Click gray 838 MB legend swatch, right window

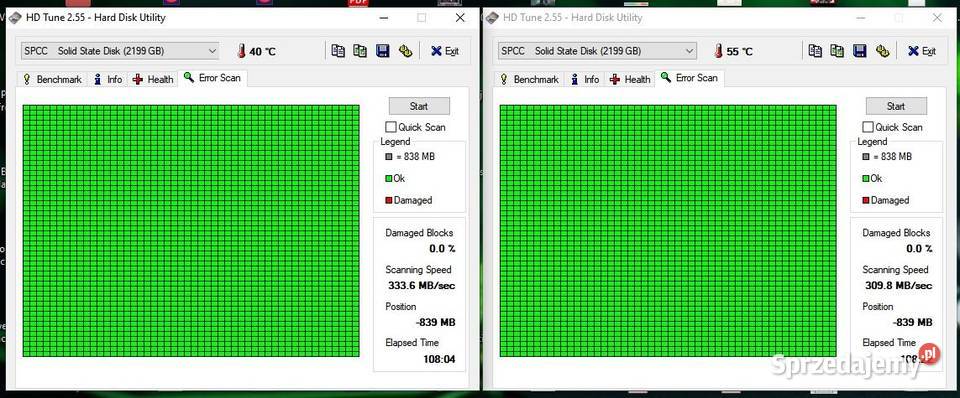866,157
